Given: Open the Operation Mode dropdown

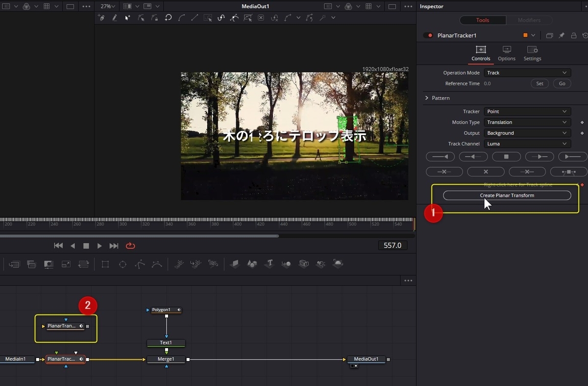Looking at the screenshot, I should [527, 73].
